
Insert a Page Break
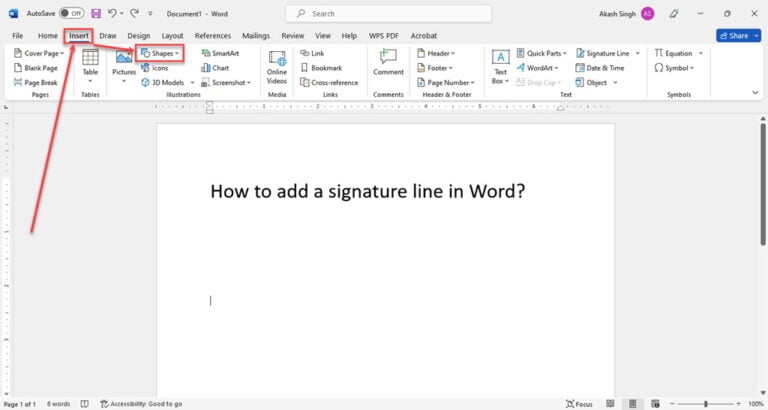[x=36, y=82]
